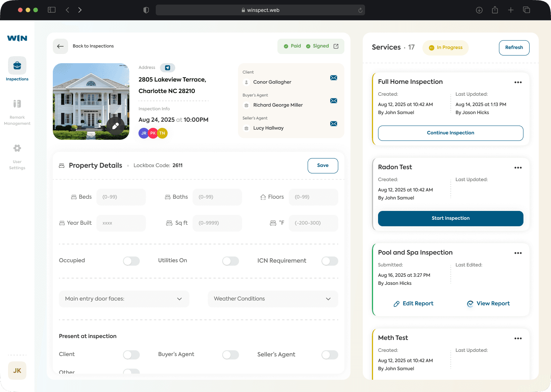Toggle Client present at inspection
This screenshot has height=392, width=551.
click(x=131, y=355)
